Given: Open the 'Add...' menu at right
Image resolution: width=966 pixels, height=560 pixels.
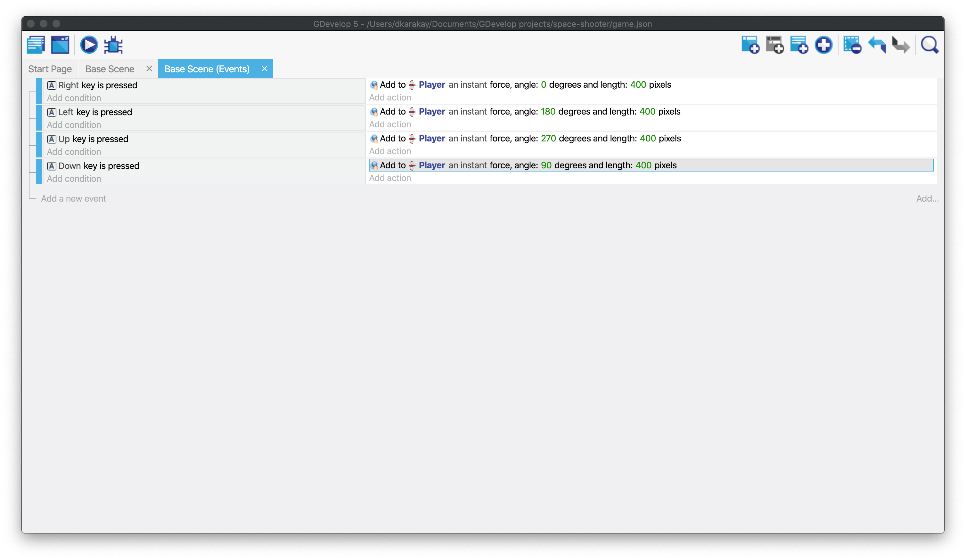Looking at the screenshot, I should (927, 198).
